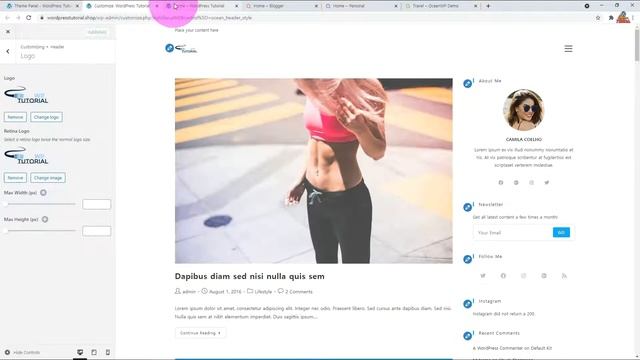
Task: Open Camila Coelho avatar image
Action: coord(523,110)
